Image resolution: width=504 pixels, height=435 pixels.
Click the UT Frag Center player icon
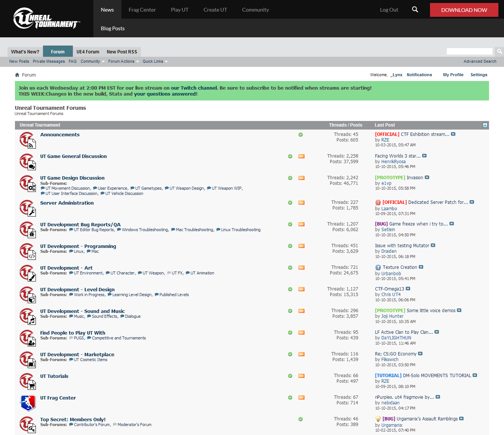[28, 403]
